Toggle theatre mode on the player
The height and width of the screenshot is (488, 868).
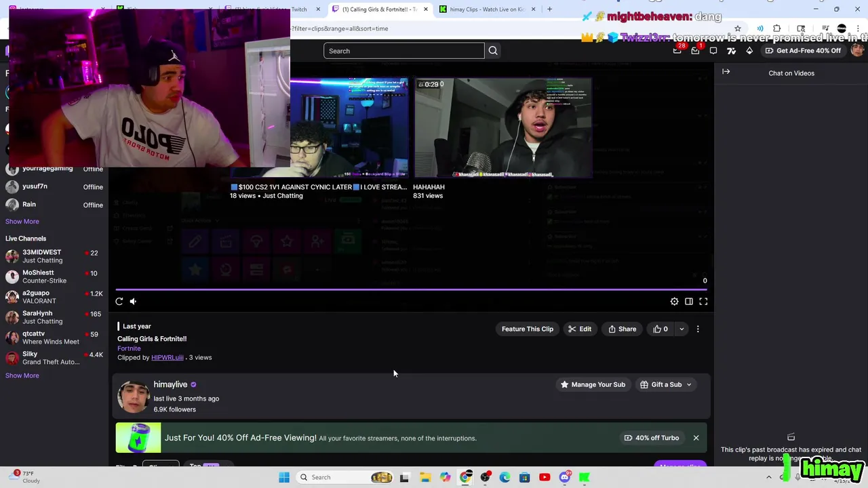click(x=688, y=302)
